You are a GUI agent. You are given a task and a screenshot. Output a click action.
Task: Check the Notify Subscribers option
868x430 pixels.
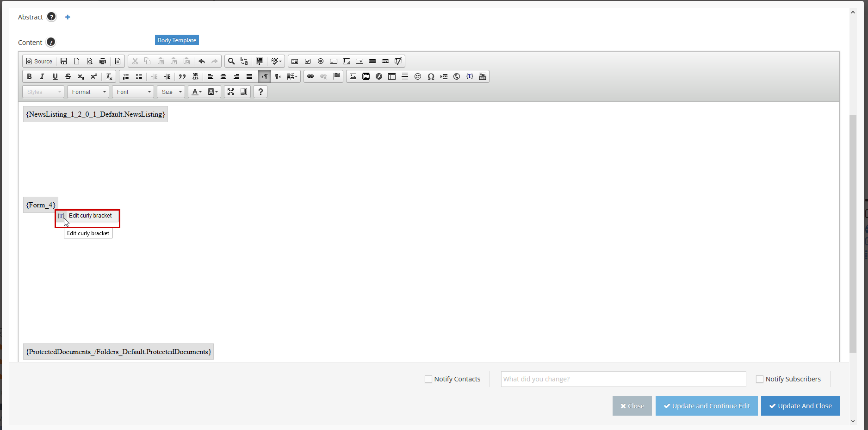click(759, 379)
